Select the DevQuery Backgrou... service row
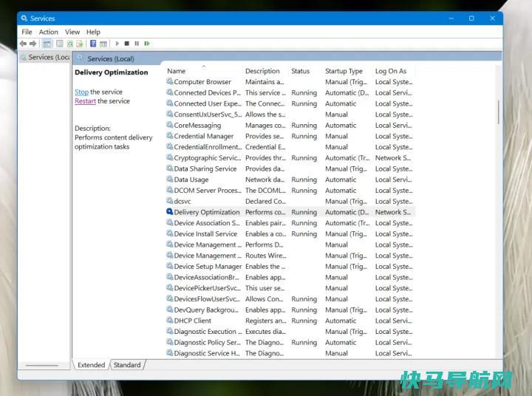Viewport: 532px width, 396px height. tap(290, 310)
